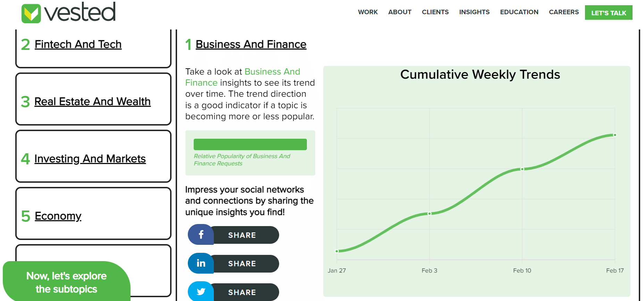Open the Education menu item
Image resolution: width=644 pixels, height=301 pixels.
coord(519,12)
